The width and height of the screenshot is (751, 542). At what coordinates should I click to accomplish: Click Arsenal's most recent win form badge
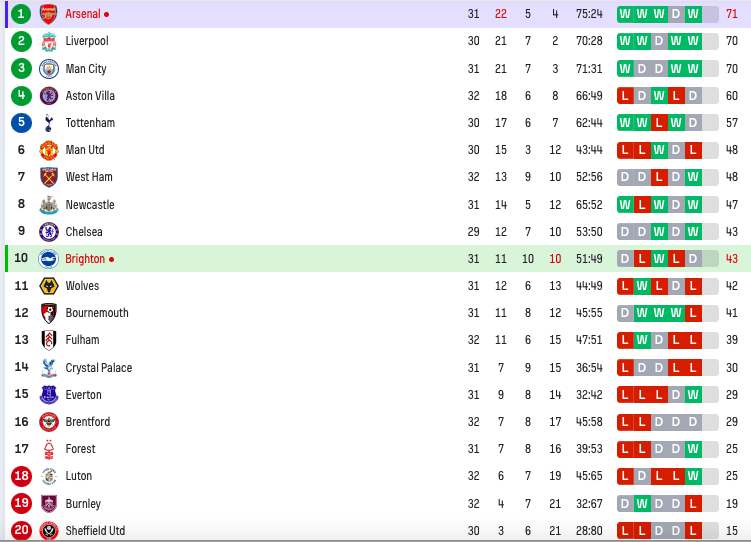pyautogui.click(x=693, y=14)
